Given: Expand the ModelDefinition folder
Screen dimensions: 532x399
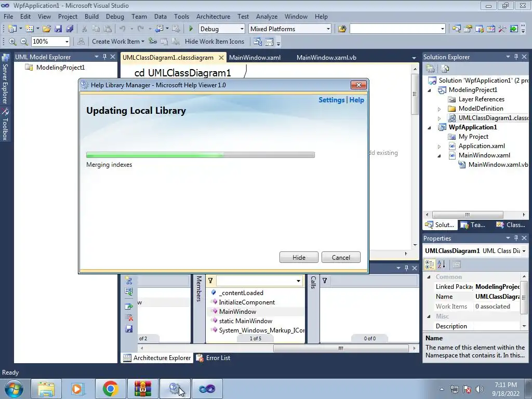Looking at the screenshot, I should (x=439, y=109).
